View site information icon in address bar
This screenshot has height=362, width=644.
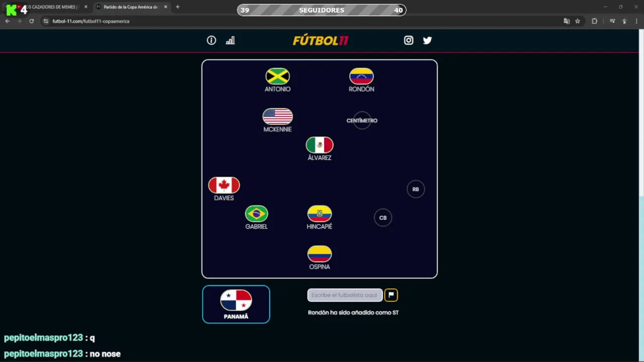(46, 21)
